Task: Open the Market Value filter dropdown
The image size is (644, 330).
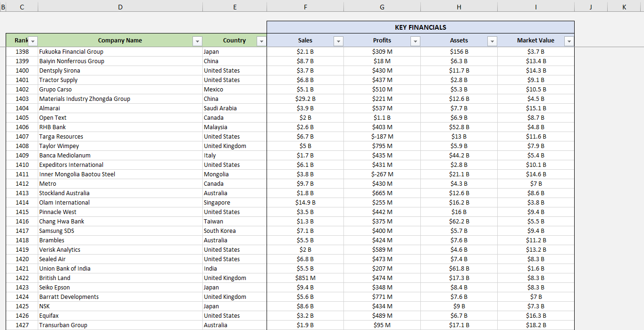Action: tap(569, 41)
